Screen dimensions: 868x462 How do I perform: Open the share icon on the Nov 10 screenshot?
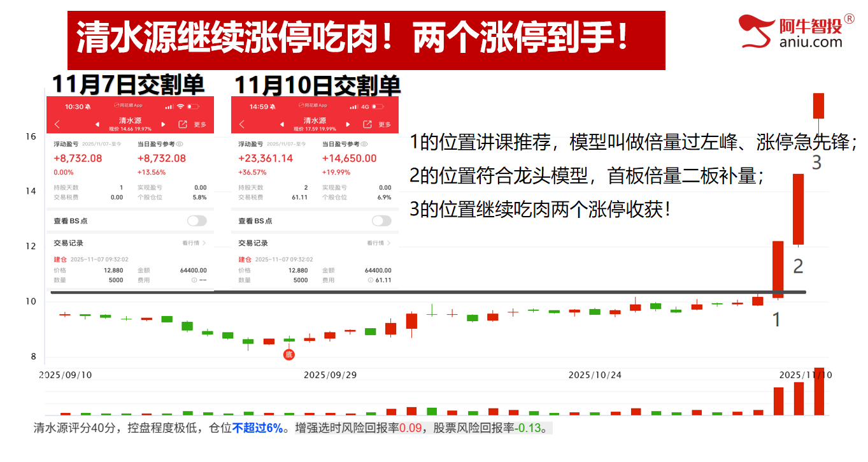tap(368, 122)
